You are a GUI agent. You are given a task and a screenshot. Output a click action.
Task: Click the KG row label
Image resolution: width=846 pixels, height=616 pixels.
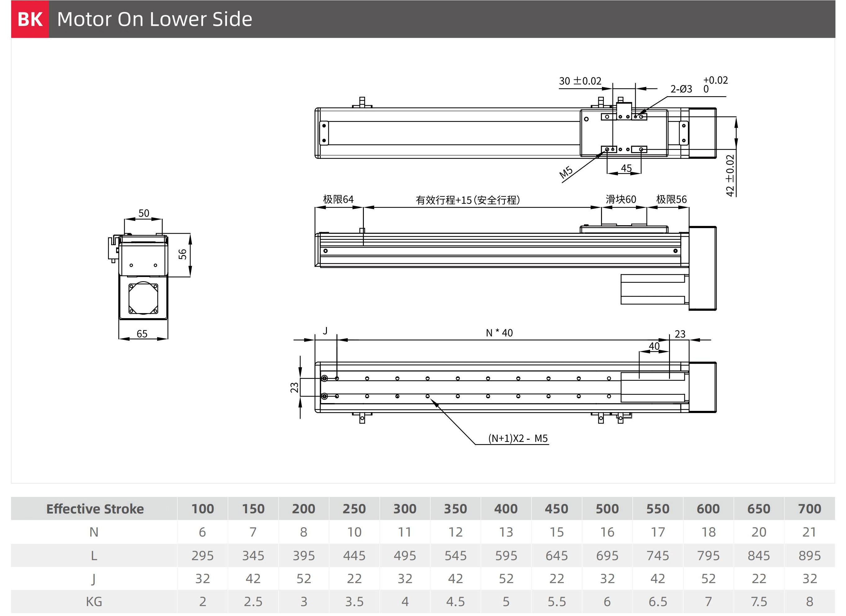(x=94, y=601)
